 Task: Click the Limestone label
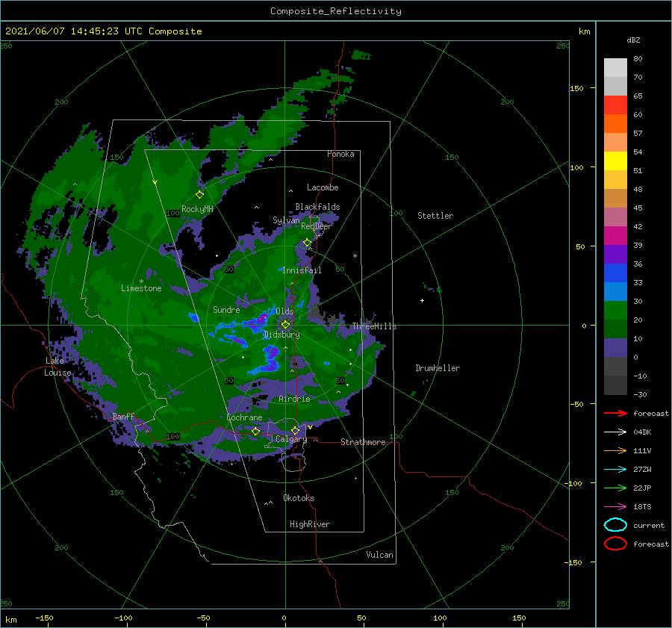pos(141,288)
